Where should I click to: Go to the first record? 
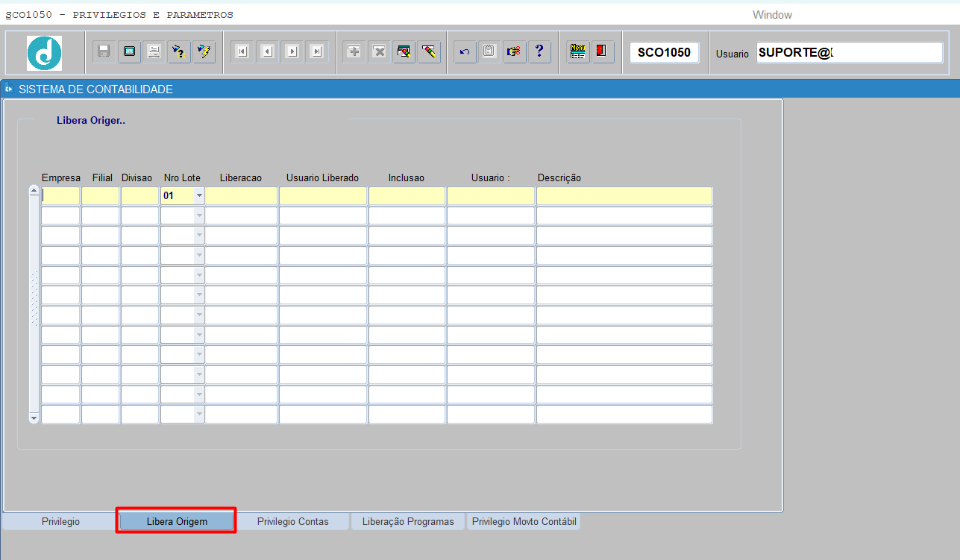242,51
